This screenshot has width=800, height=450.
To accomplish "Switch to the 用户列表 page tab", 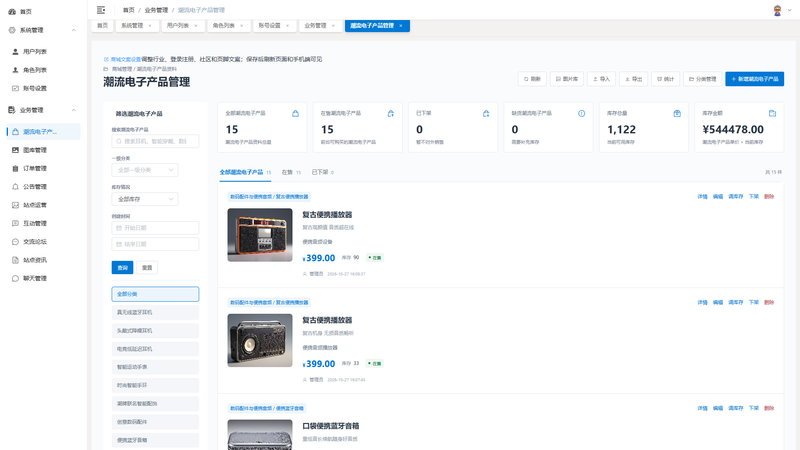I will pyautogui.click(x=183, y=26).
